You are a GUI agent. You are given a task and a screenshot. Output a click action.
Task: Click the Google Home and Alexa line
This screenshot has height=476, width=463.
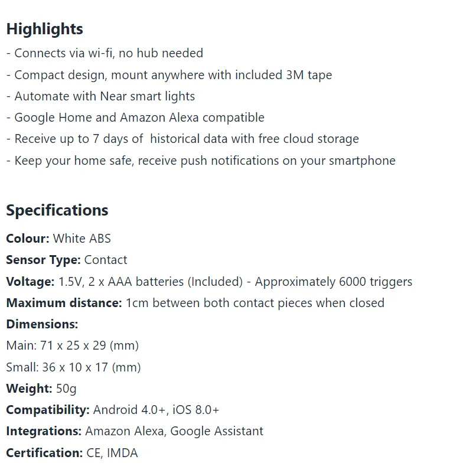(135, 118)
